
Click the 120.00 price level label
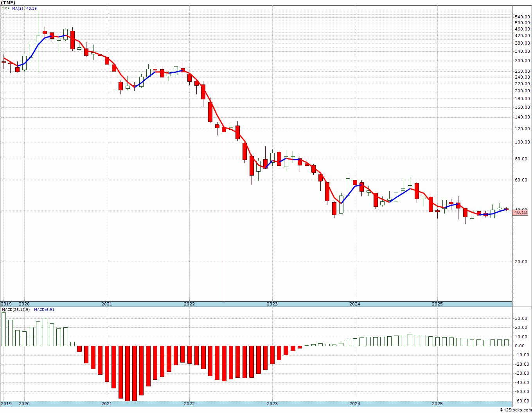[x=523, y=129]
